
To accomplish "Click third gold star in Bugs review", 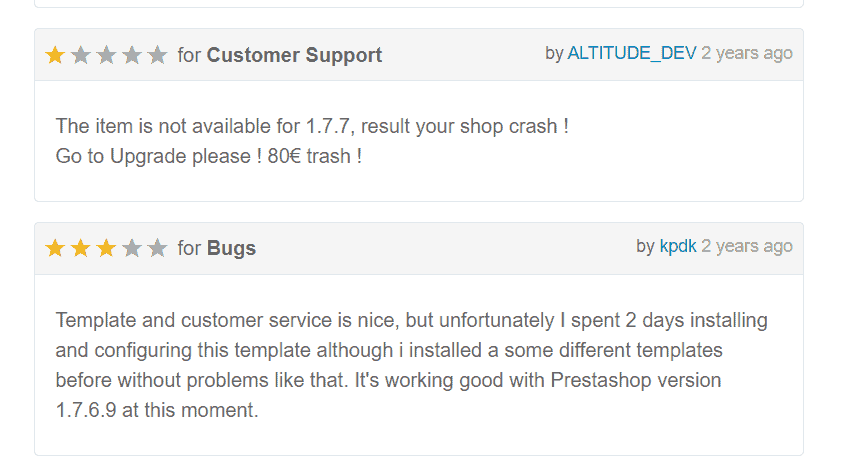I will (x=106, y=248).
